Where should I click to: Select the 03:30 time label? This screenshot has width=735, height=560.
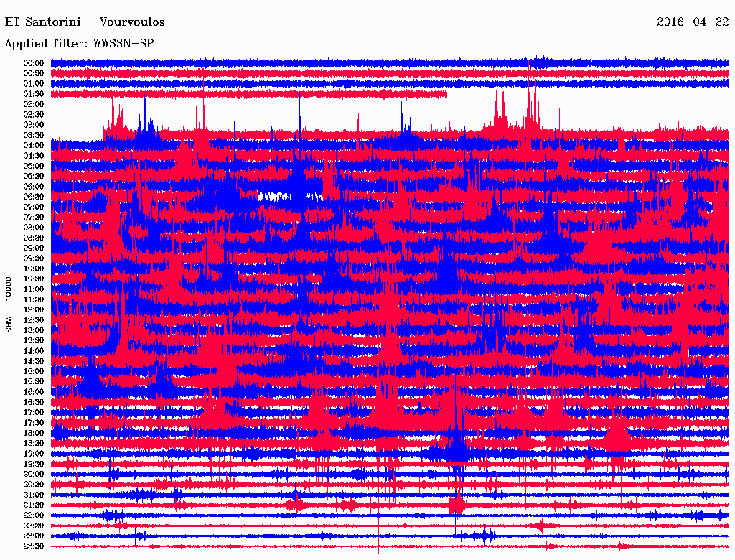click(34, 136)
